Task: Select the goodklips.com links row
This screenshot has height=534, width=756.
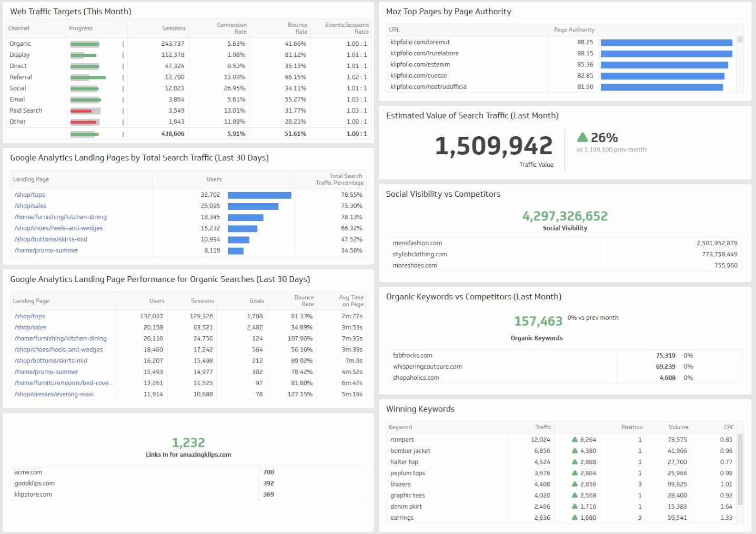Action: click(188, 483)
